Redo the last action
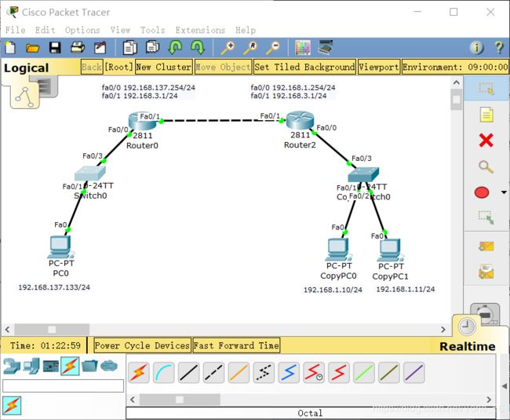 (198, 48)
